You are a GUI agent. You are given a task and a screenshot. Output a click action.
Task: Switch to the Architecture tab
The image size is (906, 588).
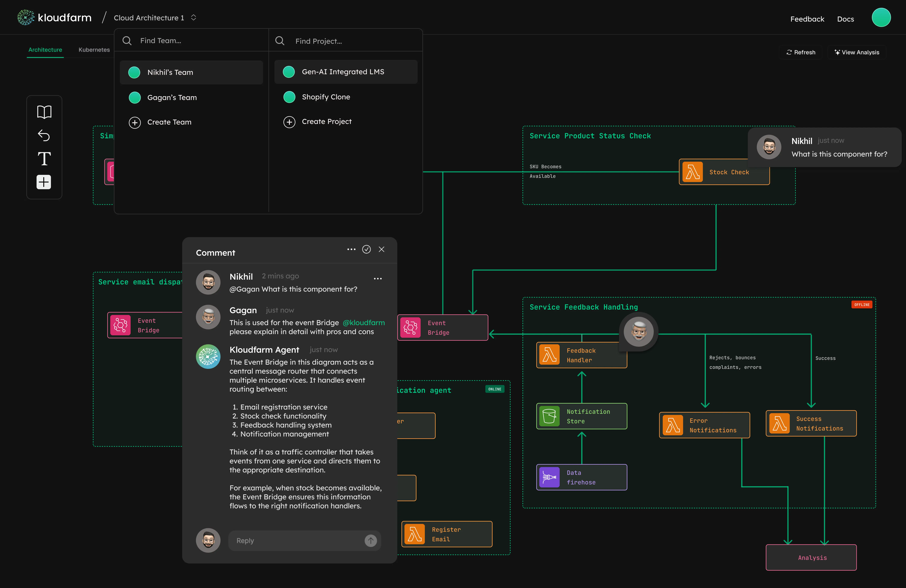[45, 50]
